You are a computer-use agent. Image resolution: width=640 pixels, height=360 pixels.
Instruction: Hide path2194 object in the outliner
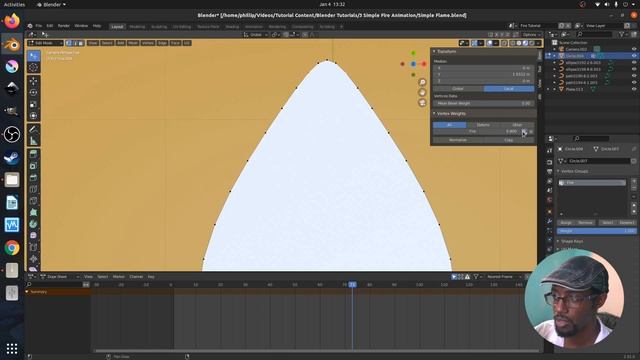point(634,82)
